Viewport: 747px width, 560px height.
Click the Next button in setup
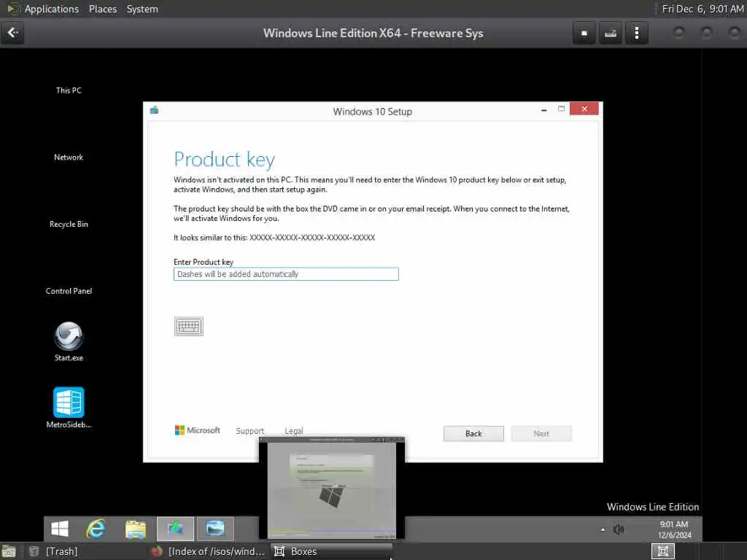click(x=541, y=433)
